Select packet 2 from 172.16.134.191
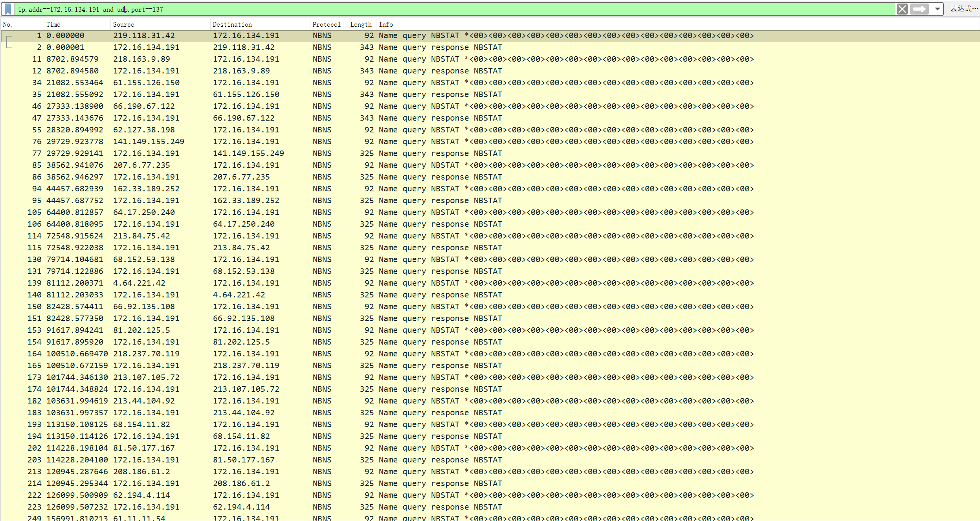Screen dimensions: 980x521 coord(146,47)
